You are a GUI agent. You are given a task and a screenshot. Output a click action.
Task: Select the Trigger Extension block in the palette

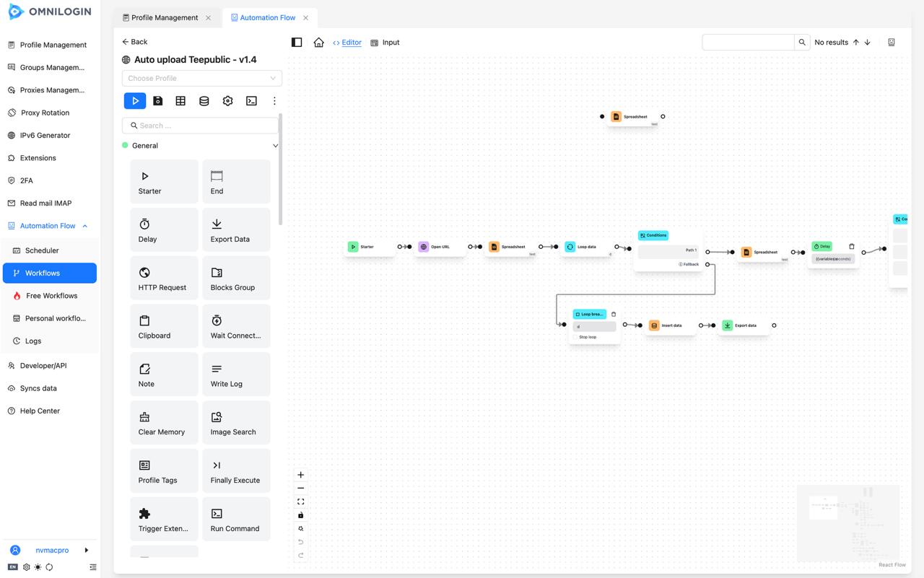(164, 519)
